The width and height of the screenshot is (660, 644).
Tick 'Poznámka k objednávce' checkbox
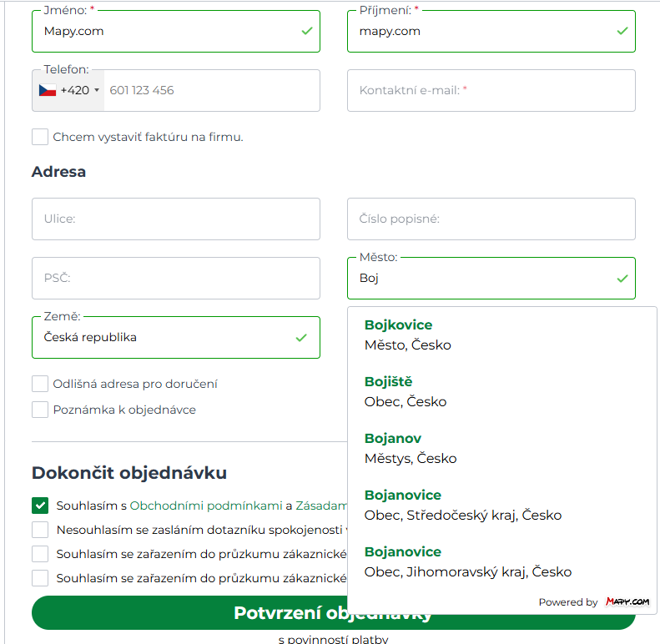click(x=40, y=410)
